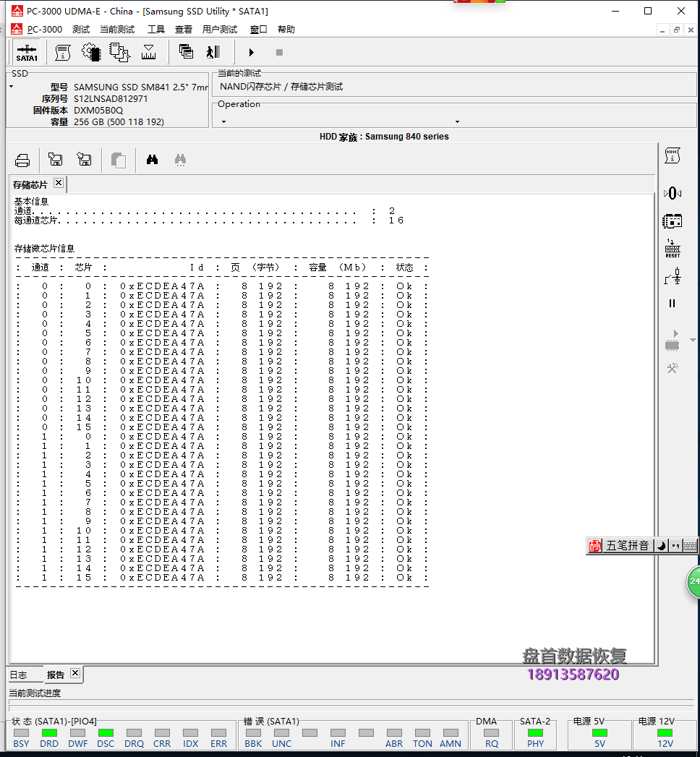Click the wrench tools sidebar icon
Viewport: 700px width, 757px height.
click(x=673, y=368)
